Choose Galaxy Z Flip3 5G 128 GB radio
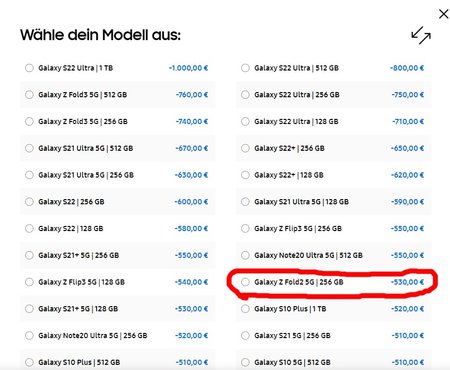 29,282
